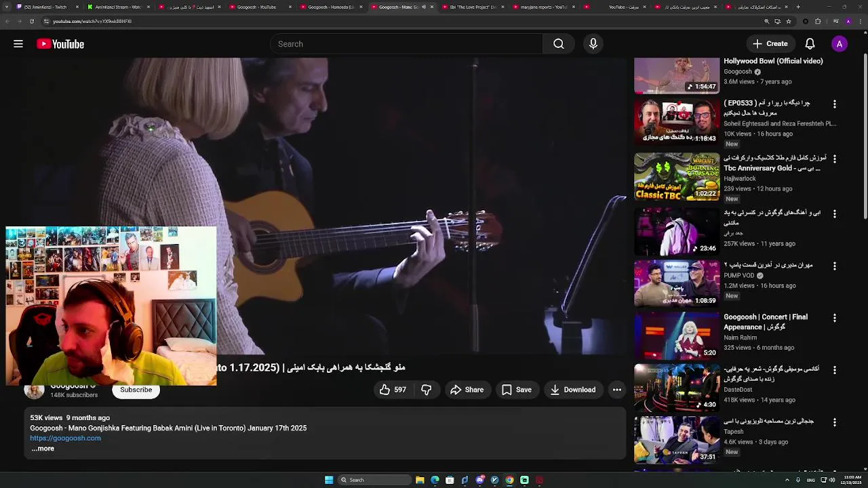This screenshot has width=868, height=488.
Task: Like the video with 597 likes
Action: pos(393,390)
